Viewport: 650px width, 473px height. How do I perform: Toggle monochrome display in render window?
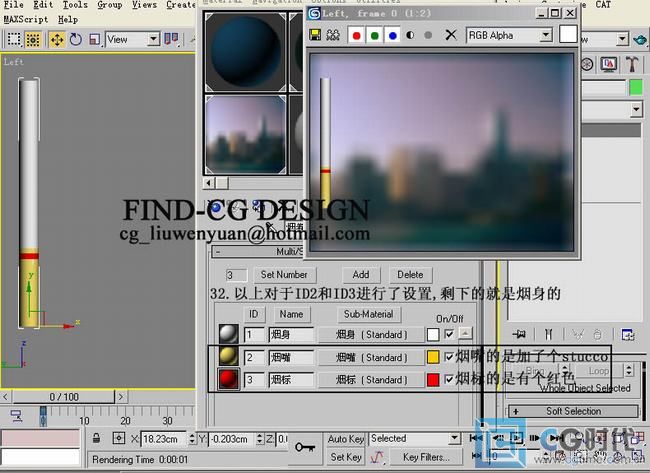pyautogui.click(x=428, y=35)
